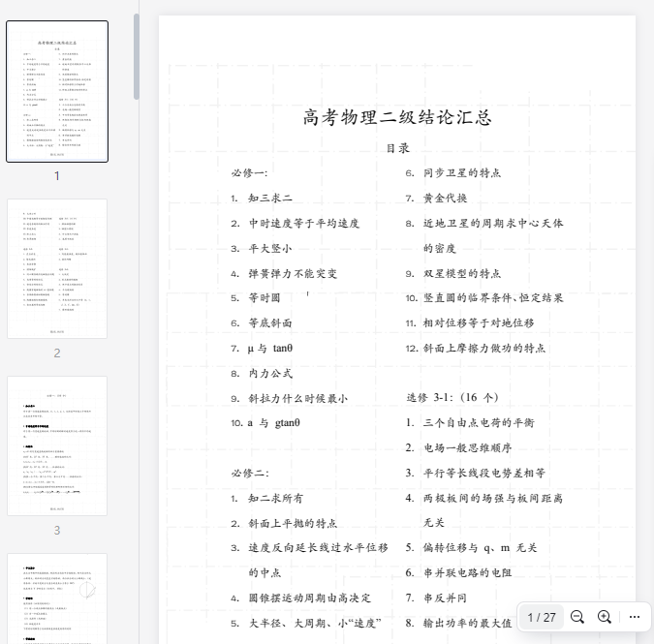This screenshot has height=644, width=654.
Task: Click the 选修 3-1 section heading
Action: click(452, 398)
